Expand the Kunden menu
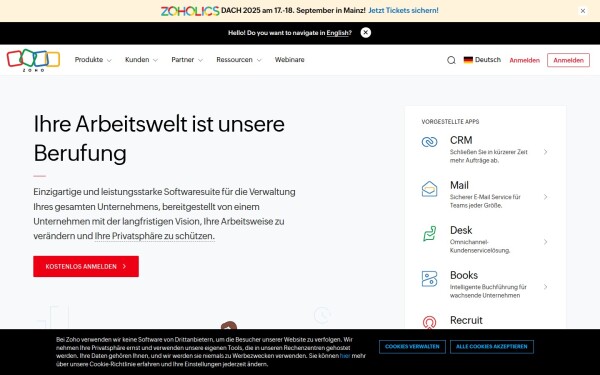 (141, 60)
